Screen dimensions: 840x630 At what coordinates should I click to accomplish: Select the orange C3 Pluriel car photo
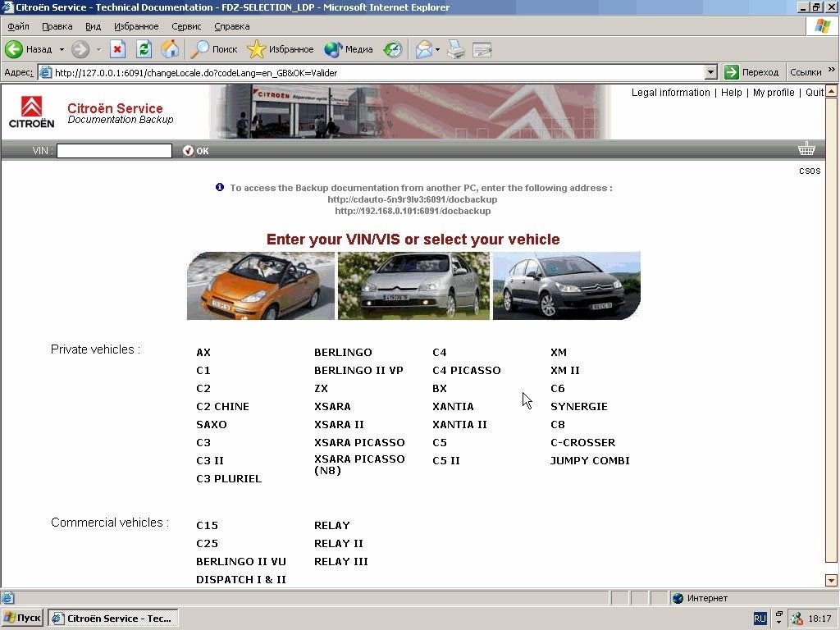(x=260, y=285)
